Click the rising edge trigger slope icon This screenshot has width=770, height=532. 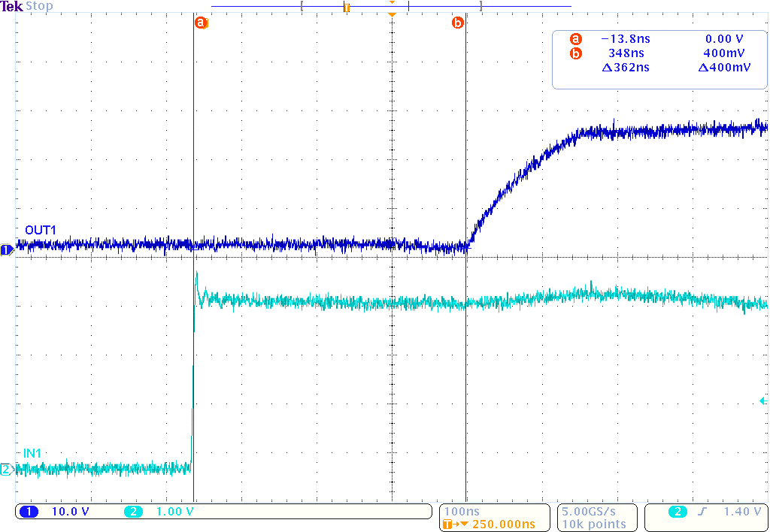point(700,512)
